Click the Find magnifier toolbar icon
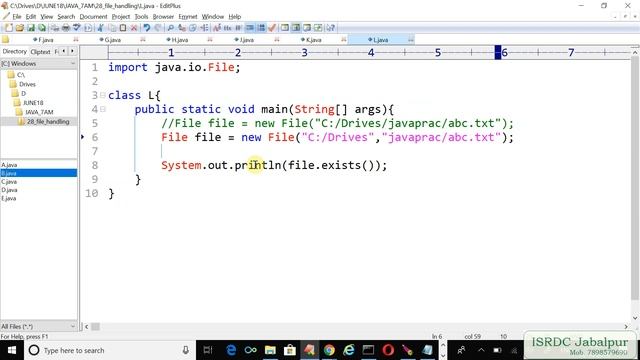640x360 pixels. pos(171,28)
